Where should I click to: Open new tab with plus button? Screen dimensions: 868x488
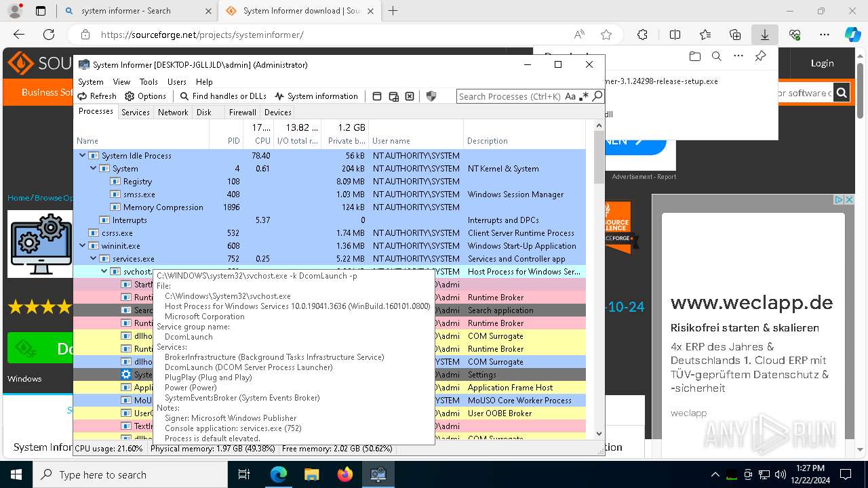tap(393, 11)
